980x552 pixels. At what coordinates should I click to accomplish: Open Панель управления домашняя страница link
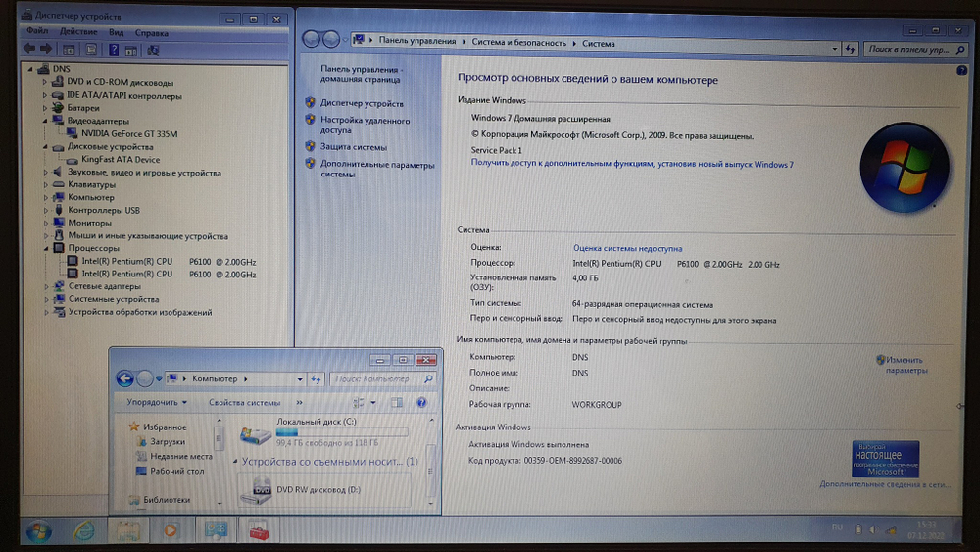(362, 75)
